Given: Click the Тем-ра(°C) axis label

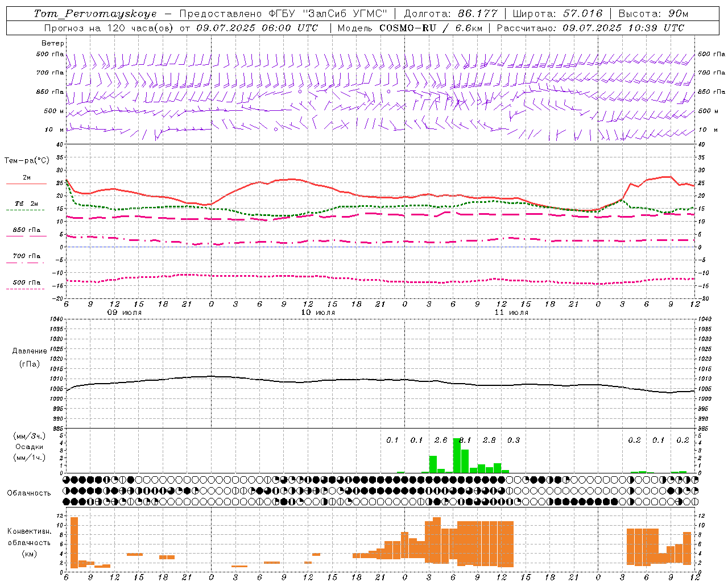Looking at the screenshot, I should click(x=27, y=161).
